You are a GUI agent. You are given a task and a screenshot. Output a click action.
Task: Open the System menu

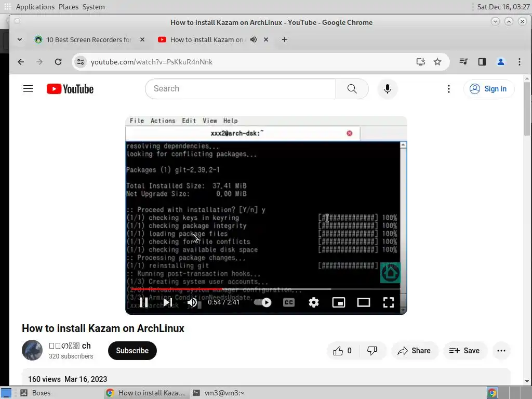click(94, 7)
